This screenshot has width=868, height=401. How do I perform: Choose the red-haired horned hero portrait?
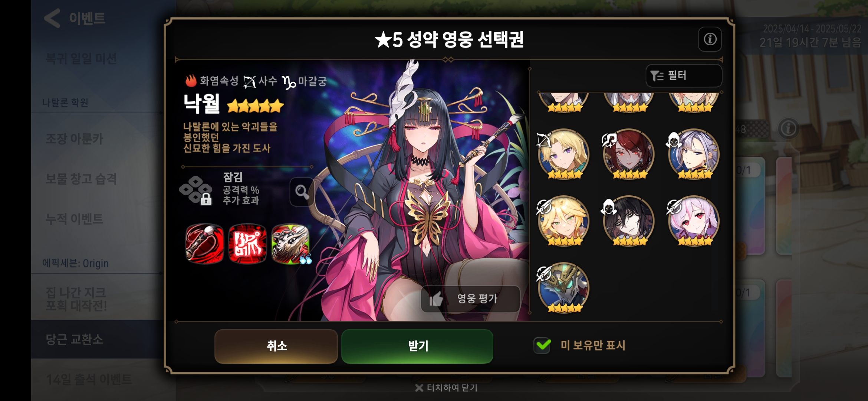tap(628, 154)
